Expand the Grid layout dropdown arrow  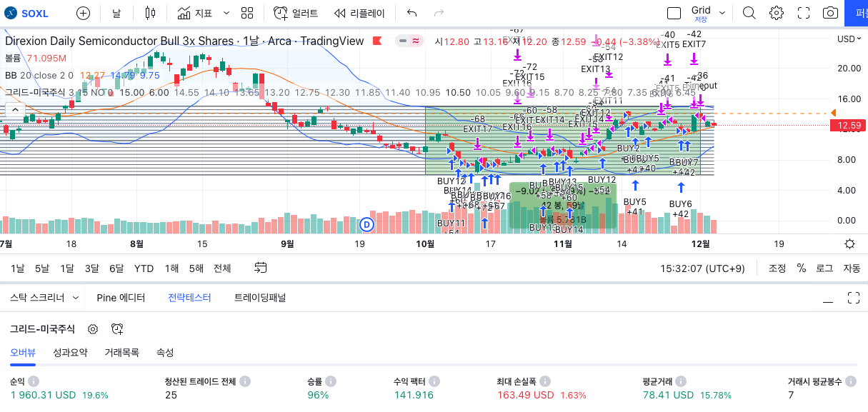click(x=722, y=13)
